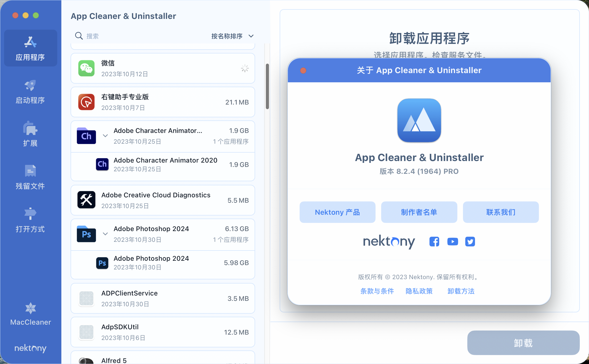Select the 右键助手专业版 app icon
Image resolution: width=589 pixels, height=364 pixels.
click(86, 102)
